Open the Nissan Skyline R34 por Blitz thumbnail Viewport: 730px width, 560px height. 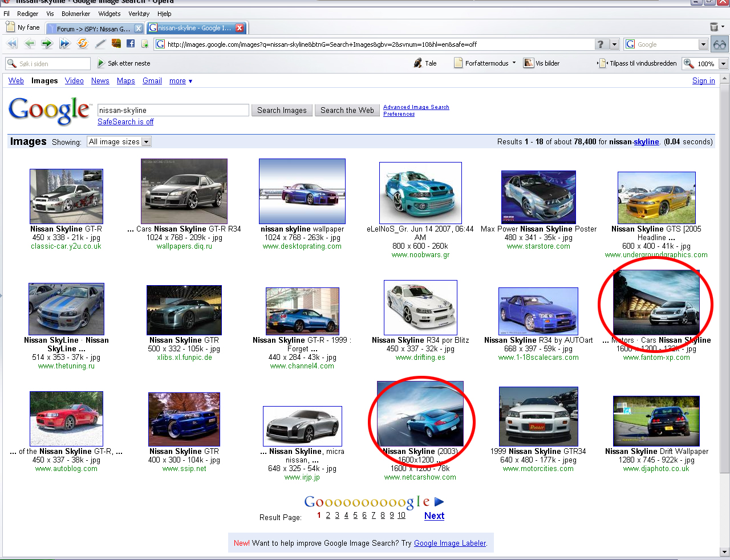(x=420, y=307)
